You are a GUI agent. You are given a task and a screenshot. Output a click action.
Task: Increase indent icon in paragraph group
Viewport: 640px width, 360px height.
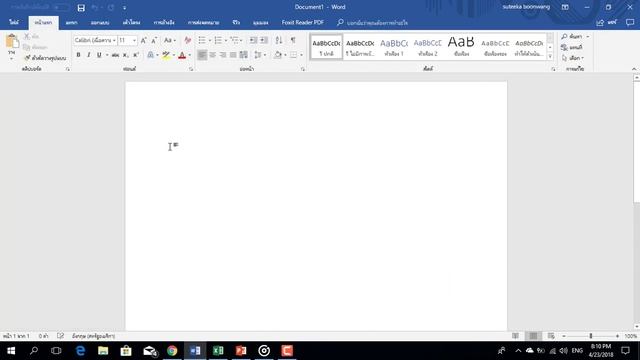pyautogui.click(x=264, y=40)
